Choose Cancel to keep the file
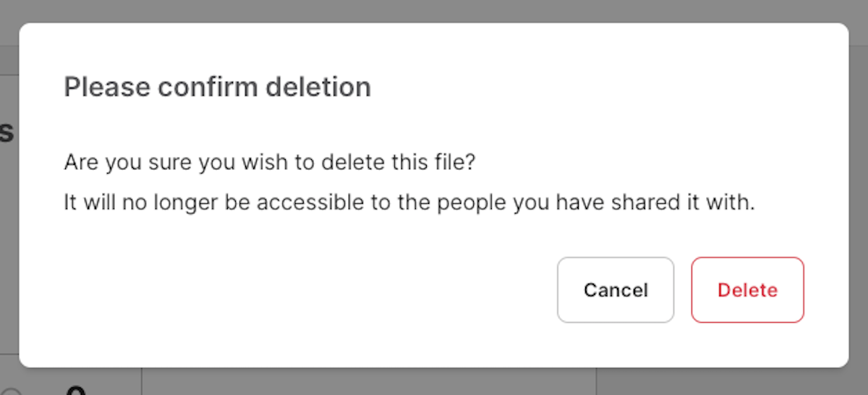Screen dimensions: 868x395 tap(616, 290)
